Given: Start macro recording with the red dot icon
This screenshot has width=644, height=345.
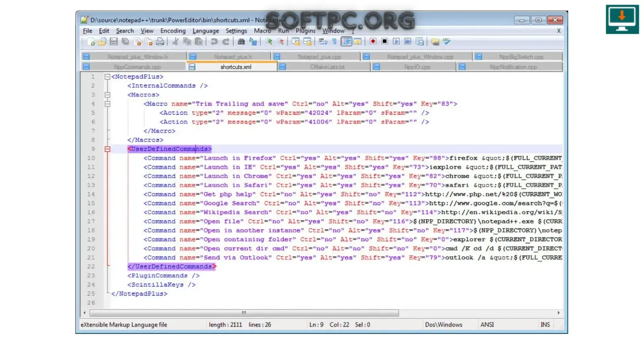Looking at the screenshot, I should point(373,41).
